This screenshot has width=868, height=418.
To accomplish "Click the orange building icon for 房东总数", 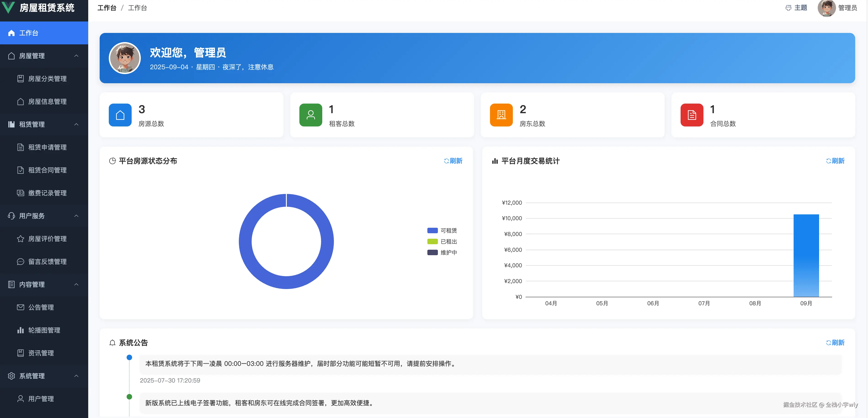I will coord(501,115).
